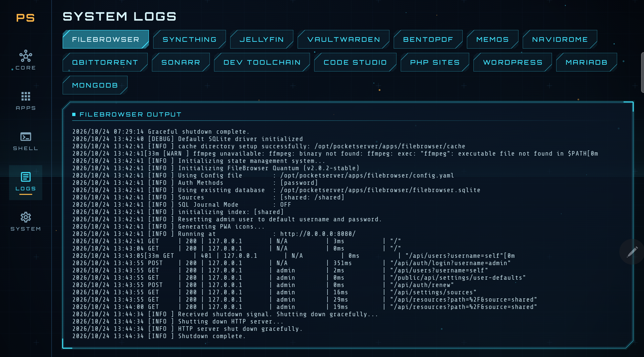Select the Filebrowser log tab
This screenshot has height=357, width=644.
(x=106, y=39)
